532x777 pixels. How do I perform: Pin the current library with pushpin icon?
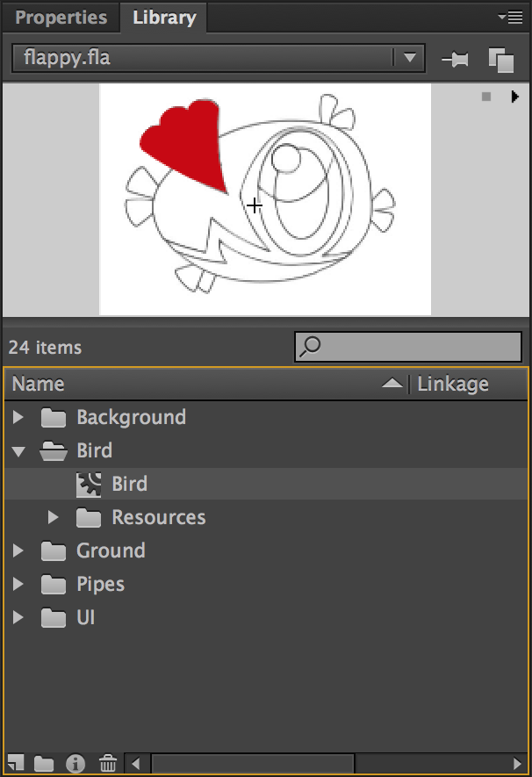pos(456,60)
